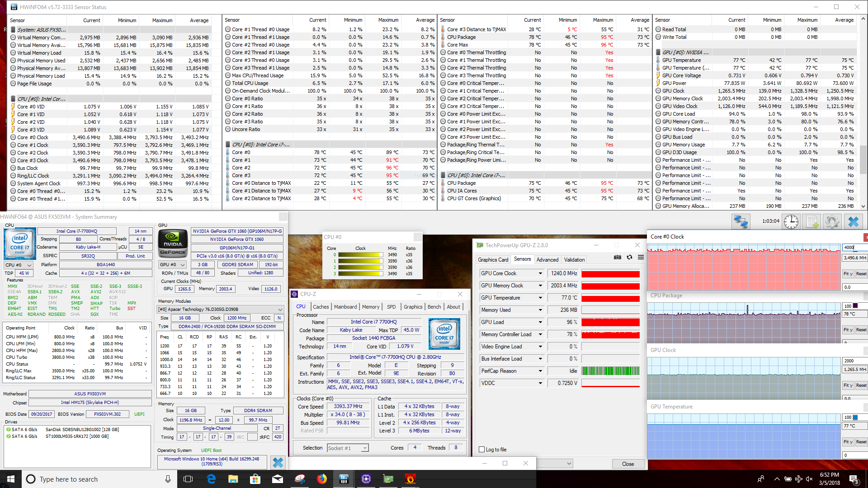Open the CPU-Z Socket #1 selection dropdown
868x488 pixels.
(x=364, y=448)
